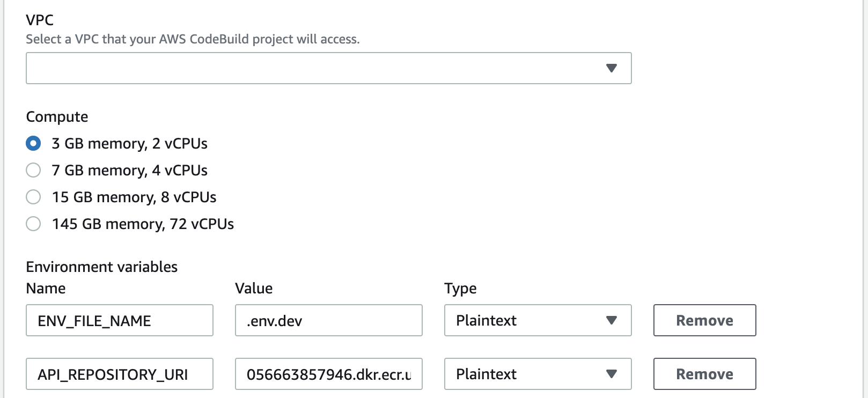868x398 pixels.
Task: Remove the ENV_FILE_NAME environment variable
Action: tap(704, 320)
